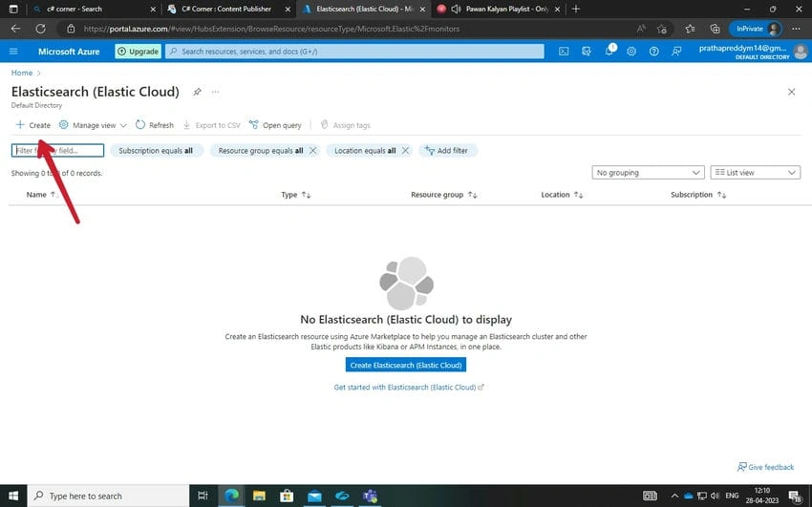
Task: Open File Explorer from the taskbar
Action: tap(259, 496)
